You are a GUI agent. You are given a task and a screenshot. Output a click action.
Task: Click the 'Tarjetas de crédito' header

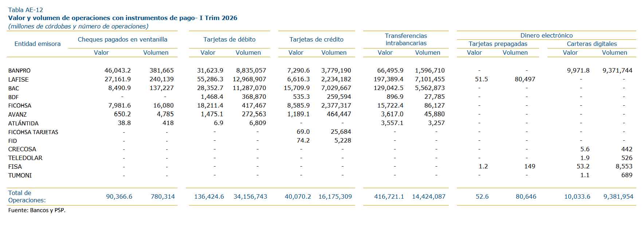(x=317, y=39)
